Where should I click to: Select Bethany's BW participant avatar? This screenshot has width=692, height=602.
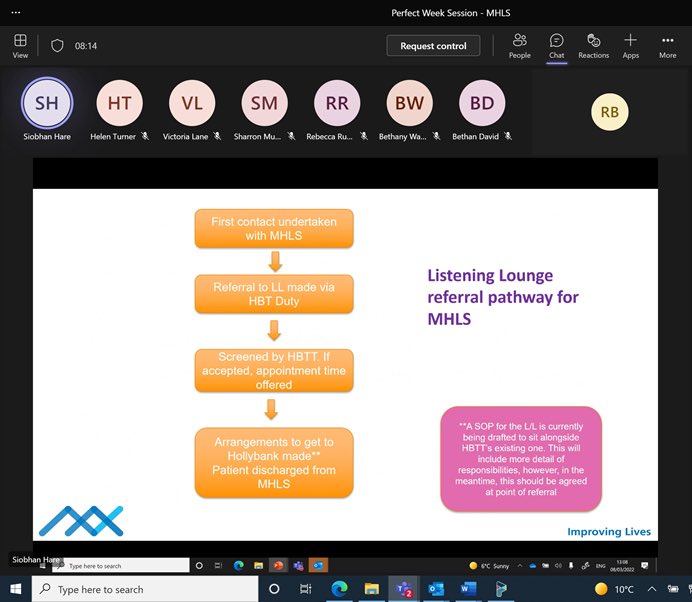tap(410, 103)
